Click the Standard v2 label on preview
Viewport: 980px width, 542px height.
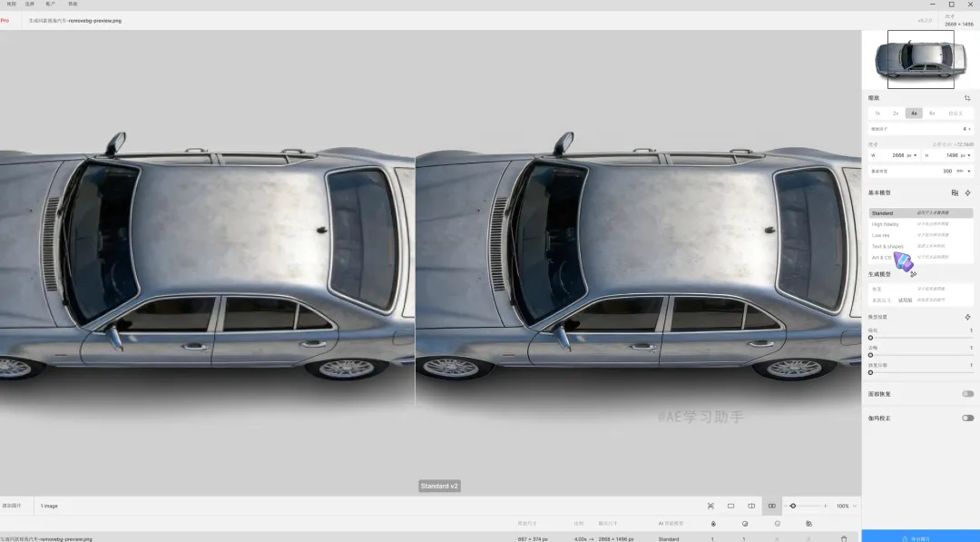tap(439, 486)
